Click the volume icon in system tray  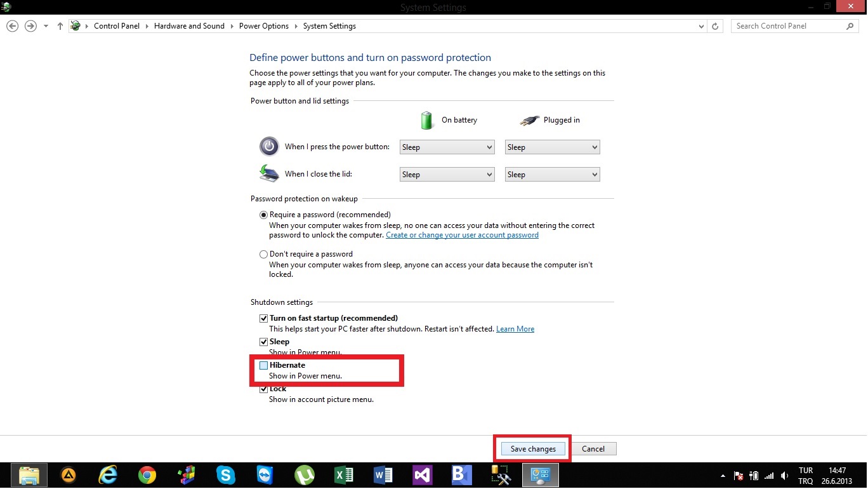coord(785,476)
